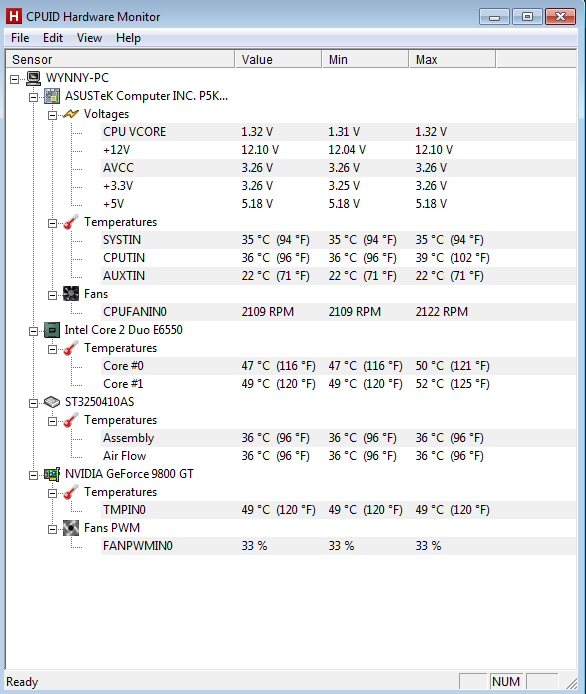Click the Max column header
Viewport: 586px width, 694px height.
(x=452, y=59)
